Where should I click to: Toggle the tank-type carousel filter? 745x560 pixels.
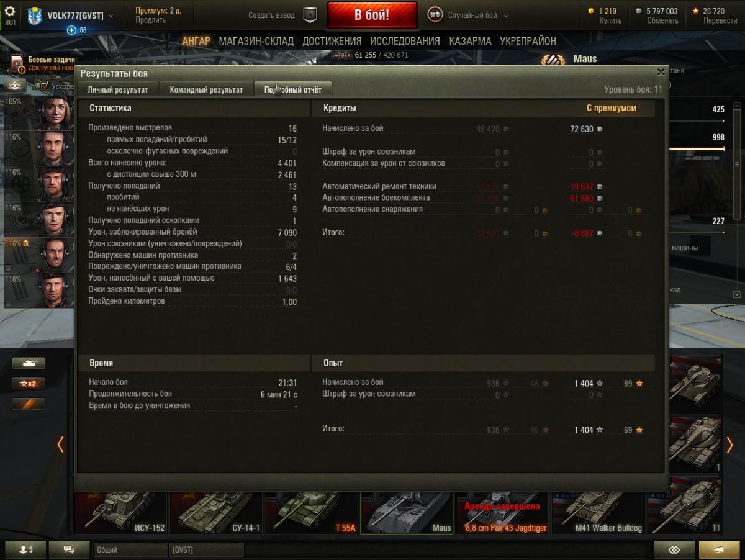(29, 363)
